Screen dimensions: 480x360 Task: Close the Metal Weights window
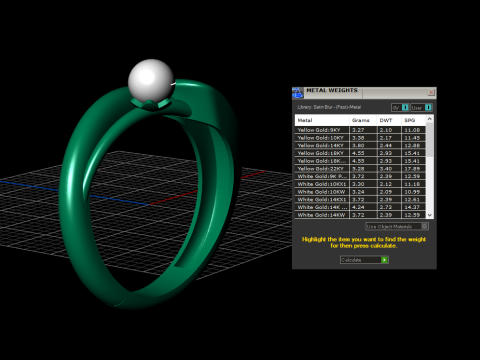coord(431,92)
